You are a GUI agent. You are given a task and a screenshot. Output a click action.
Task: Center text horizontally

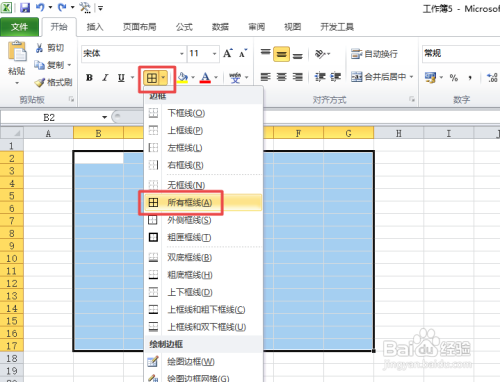pyautogui.click(x=282, y=77)
